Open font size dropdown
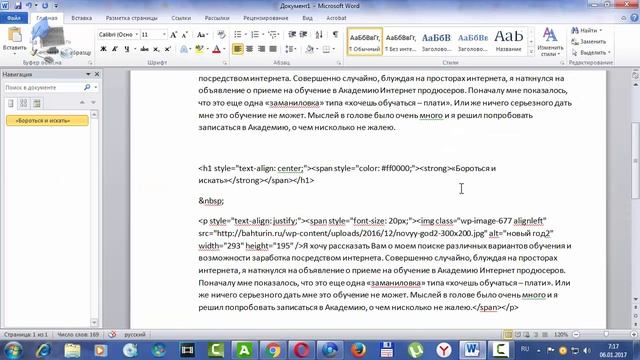 (164, 35)
